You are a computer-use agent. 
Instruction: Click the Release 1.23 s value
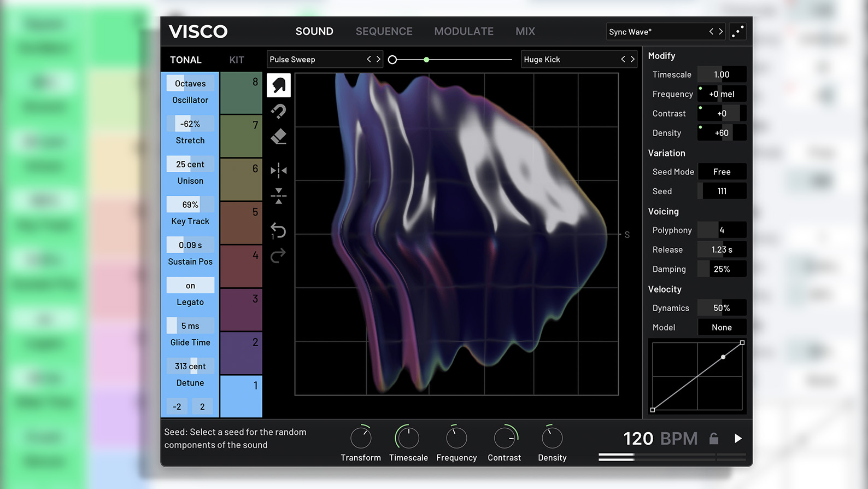tap(722, 249)
